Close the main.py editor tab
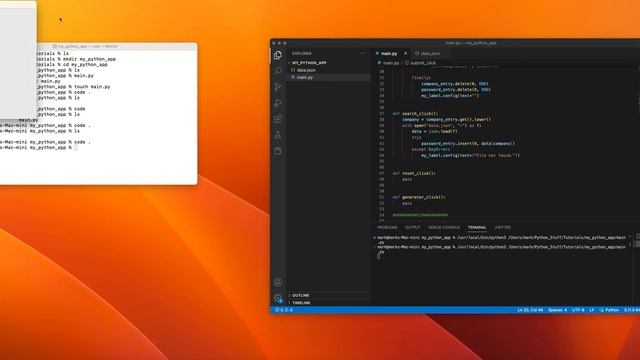640x360 pixels. (x=405, y=53)
